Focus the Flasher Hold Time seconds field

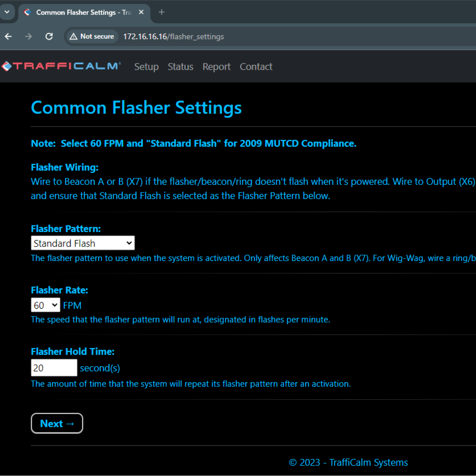click(54, 368)
